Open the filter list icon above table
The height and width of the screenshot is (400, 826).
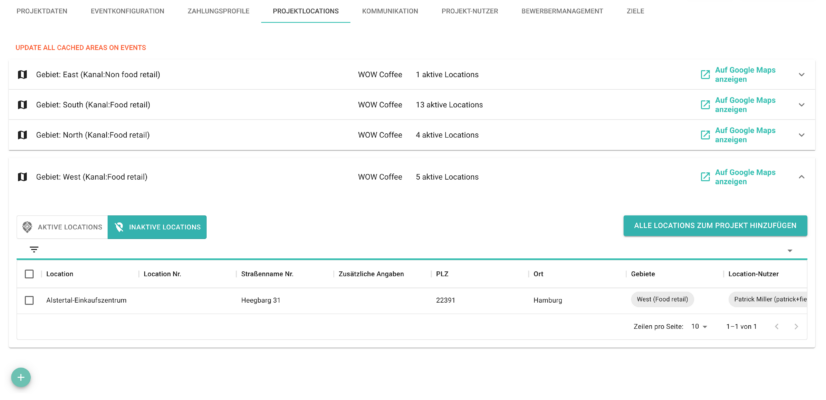tap(34, 250)
